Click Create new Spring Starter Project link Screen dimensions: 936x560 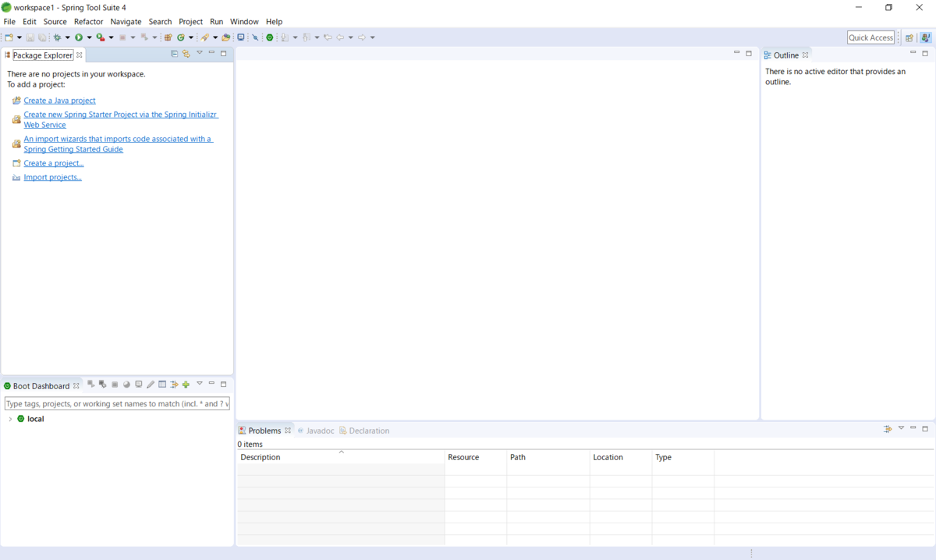(x=121, y=119)
